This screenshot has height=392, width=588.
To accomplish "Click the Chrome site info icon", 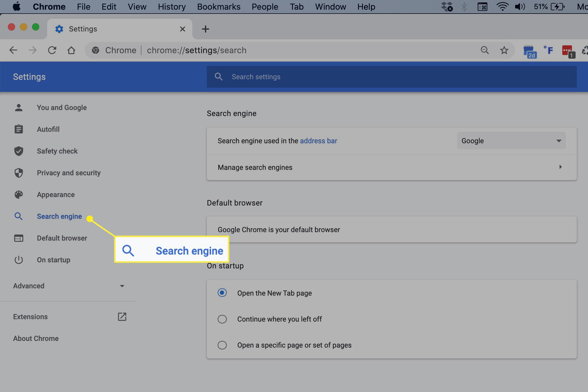I will click(x=96, y=50).
